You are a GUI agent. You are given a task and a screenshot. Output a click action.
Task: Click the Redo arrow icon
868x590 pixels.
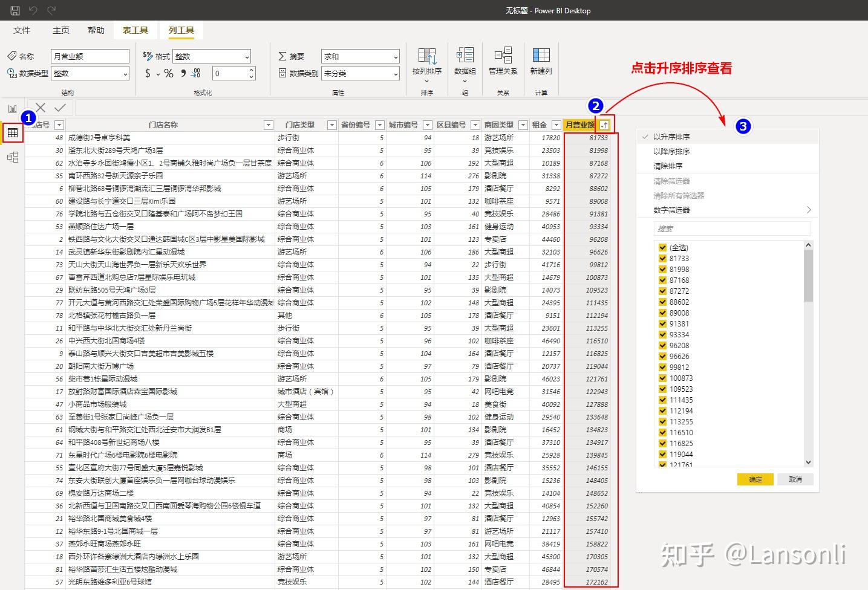(51, 10)
